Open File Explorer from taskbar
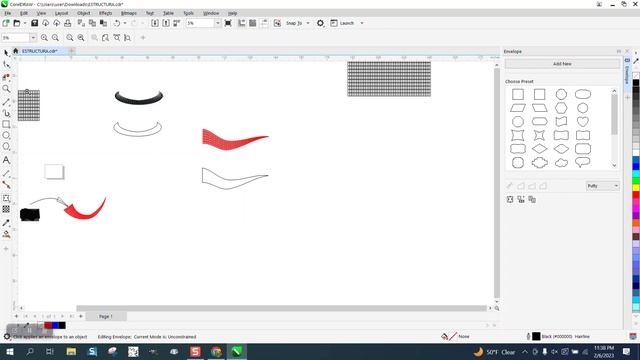This screenshot has height=360, width=640. click(x=71, y=351)
